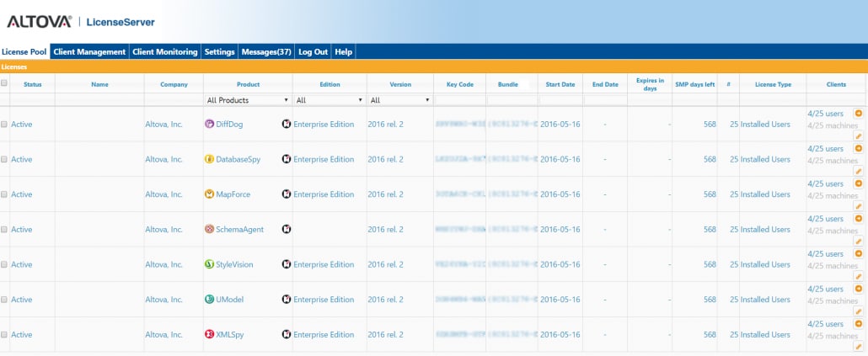Click the black bundle icon in SchemaAgent row
Image resolution: width=868 pixels, height=356 pixels.
coord(287,229)
